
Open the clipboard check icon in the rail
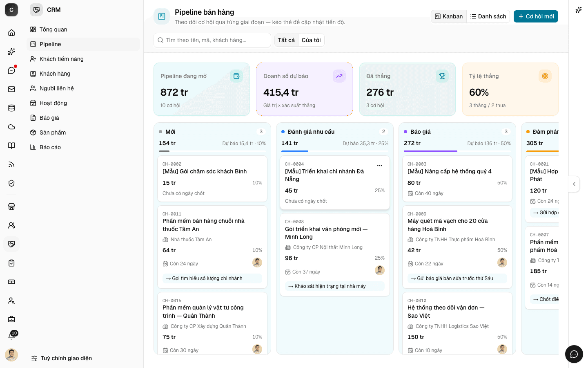point(11,263)
